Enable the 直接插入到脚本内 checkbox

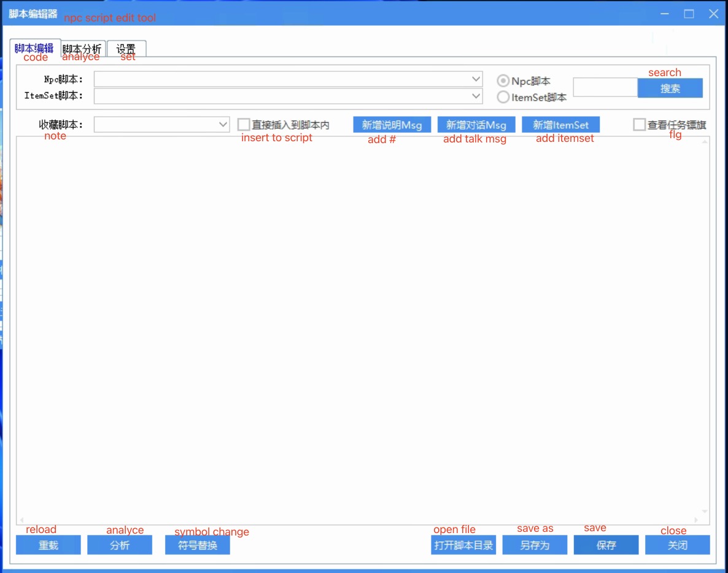244,125
